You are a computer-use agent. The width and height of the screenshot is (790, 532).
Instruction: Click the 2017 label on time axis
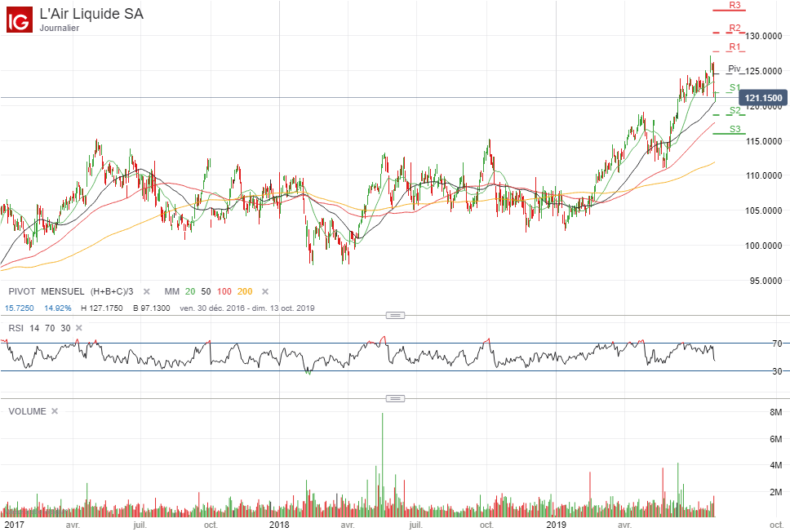(14, 525)
